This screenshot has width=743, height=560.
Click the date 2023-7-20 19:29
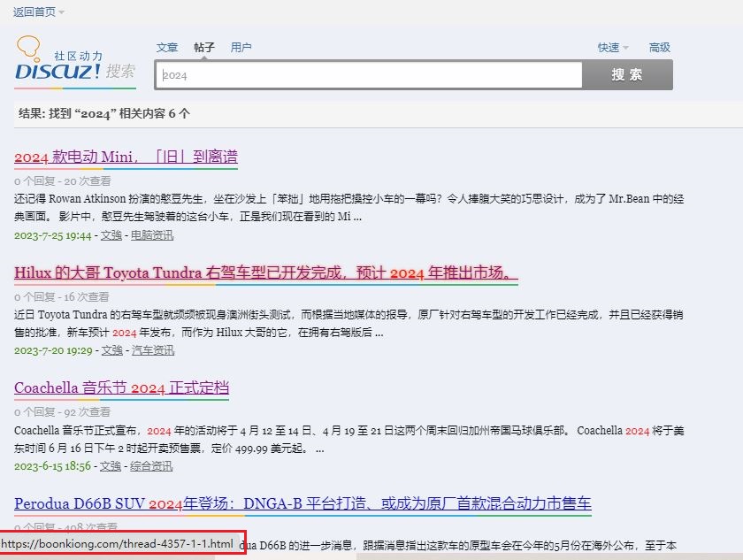pyautogui.click(x=53, y=350)
